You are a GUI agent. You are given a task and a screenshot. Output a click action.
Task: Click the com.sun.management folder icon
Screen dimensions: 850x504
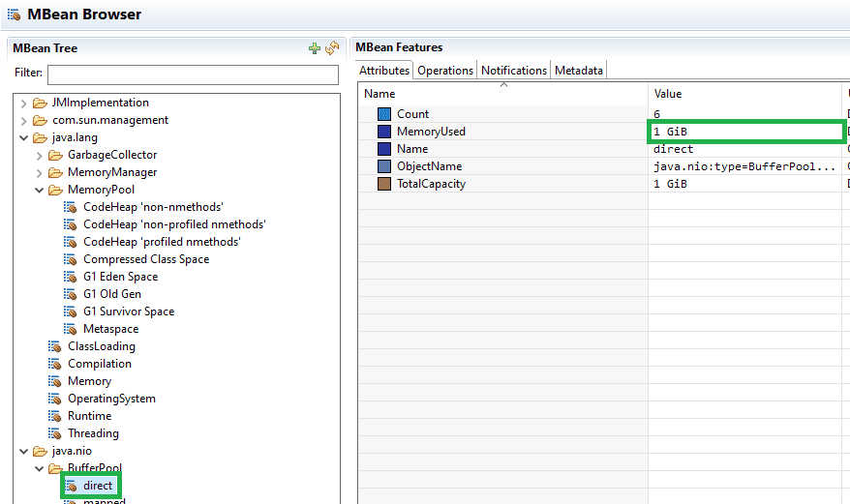40,120
